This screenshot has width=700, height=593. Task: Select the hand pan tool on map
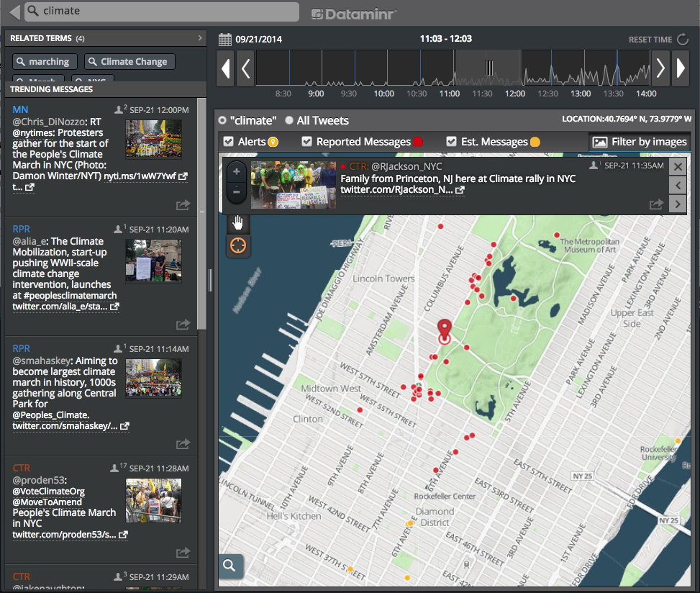238,222
